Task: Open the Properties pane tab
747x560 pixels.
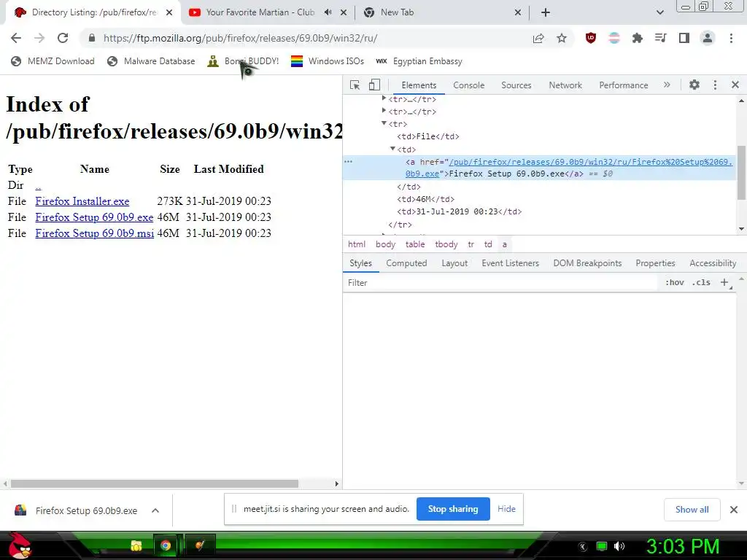Action: (655, 263)
